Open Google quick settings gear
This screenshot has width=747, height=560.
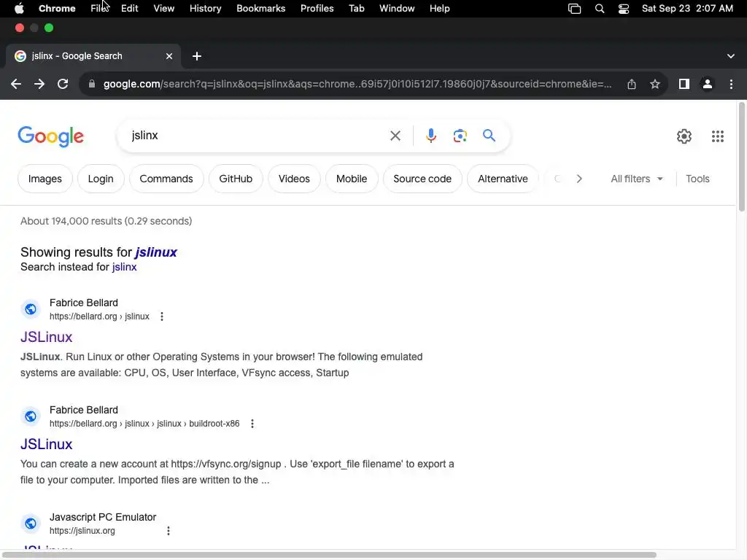click(684, 136)
